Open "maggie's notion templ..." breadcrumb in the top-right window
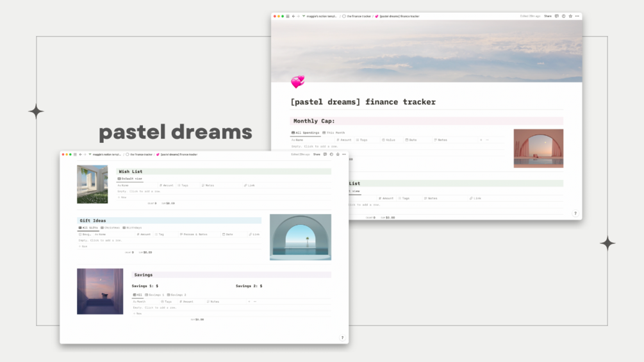 pos(320,17)
